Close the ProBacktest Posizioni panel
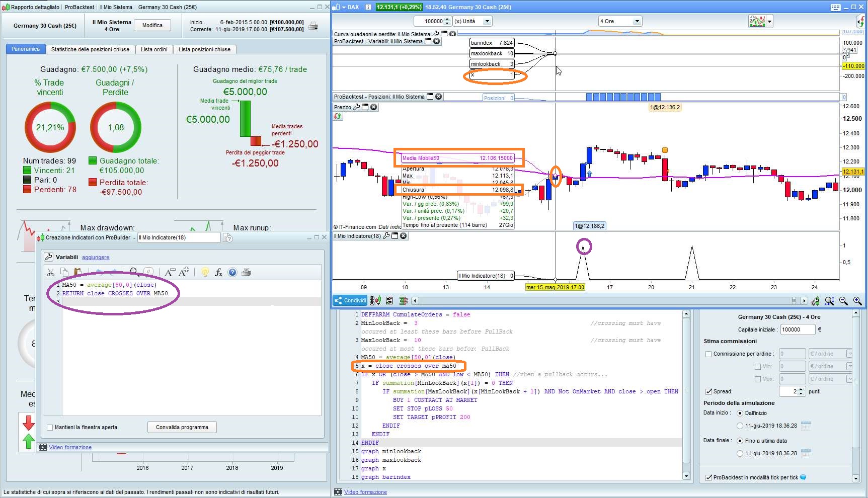868x498 pixels. click(x=439, y=97)
